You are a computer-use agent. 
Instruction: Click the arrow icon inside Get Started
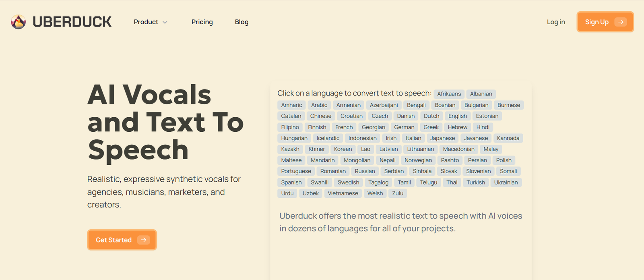143,240
